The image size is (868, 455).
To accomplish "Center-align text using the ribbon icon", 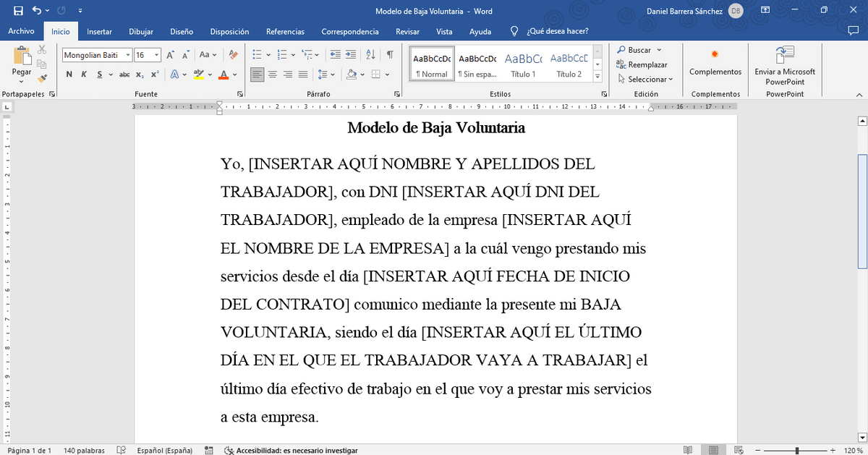I will tap(273, 75).
